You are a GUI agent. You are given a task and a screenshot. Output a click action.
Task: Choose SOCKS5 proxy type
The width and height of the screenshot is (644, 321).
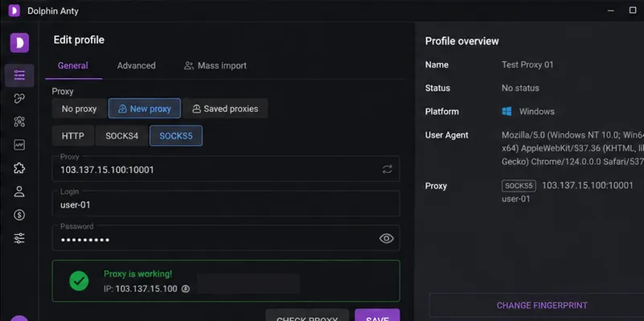[x=176, y=136]
